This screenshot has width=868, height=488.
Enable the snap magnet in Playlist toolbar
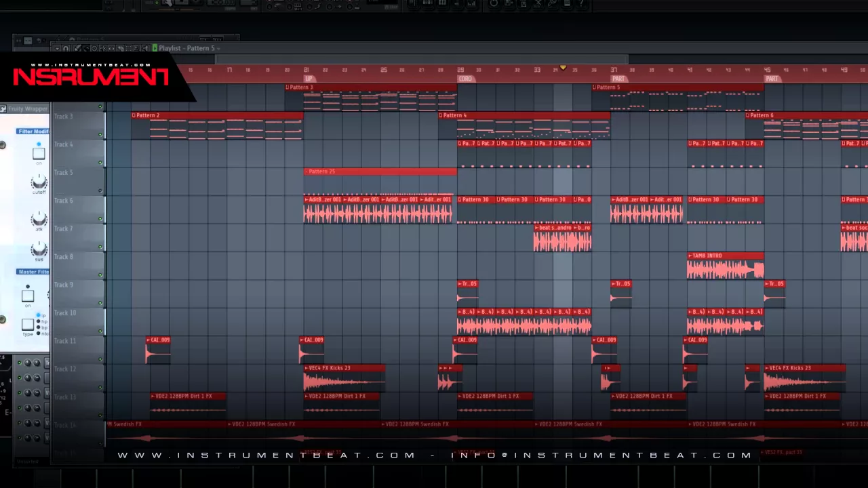[66, 48]
